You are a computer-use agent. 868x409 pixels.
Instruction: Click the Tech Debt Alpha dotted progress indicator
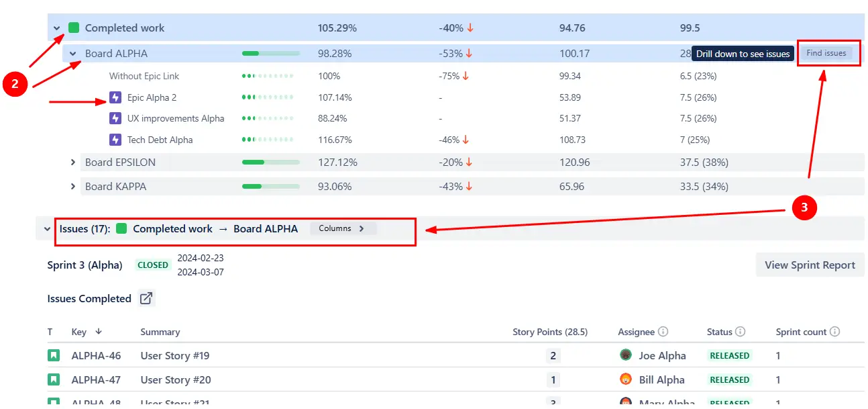pyautogui.click(x=268, y=140)
